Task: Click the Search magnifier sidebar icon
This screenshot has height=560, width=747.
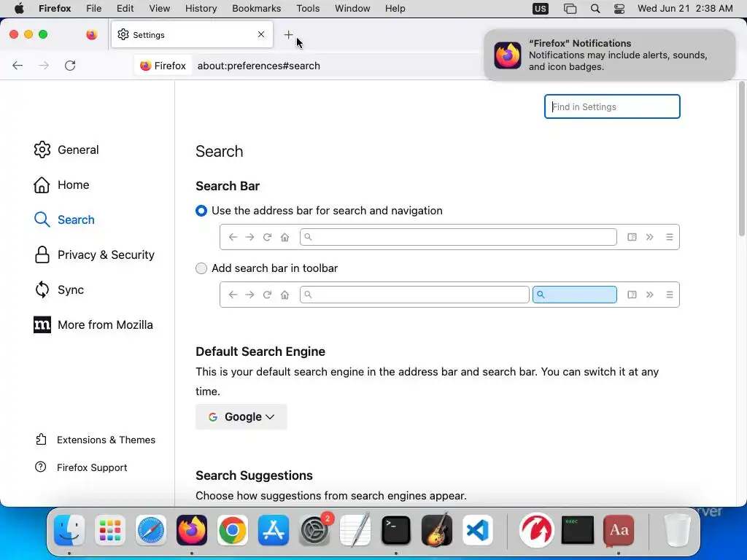Action: pyautogui.click(x=42, y=219)
